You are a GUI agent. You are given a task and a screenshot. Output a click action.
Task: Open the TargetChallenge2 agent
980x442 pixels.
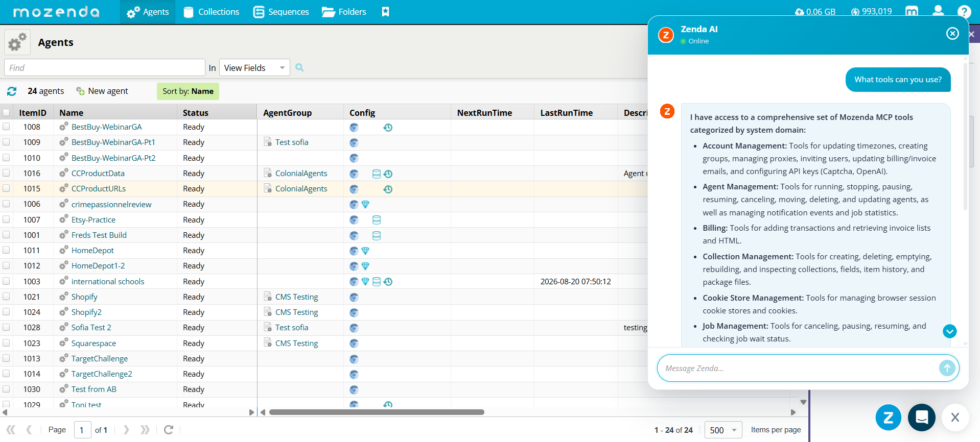click(102, 374)
